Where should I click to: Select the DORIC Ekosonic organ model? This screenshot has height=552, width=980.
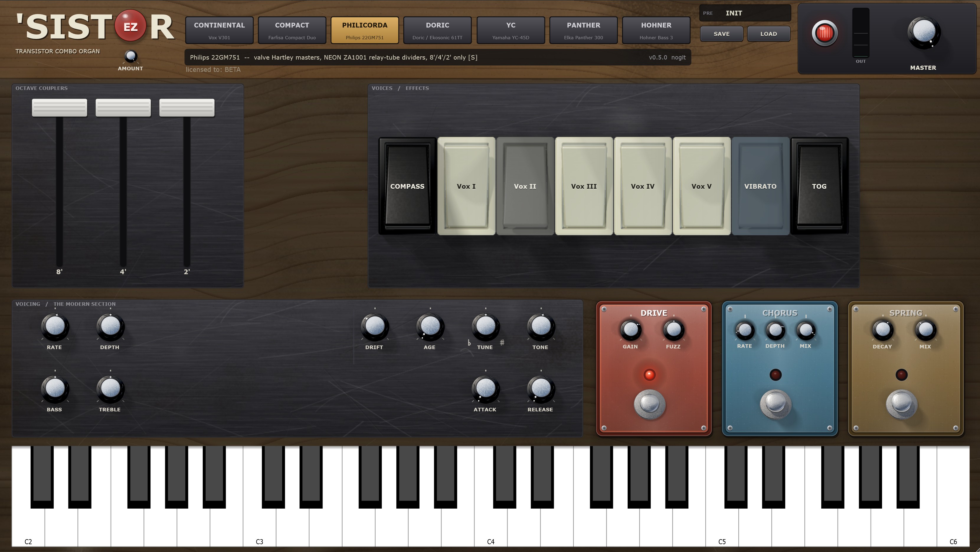coord(438,30)
